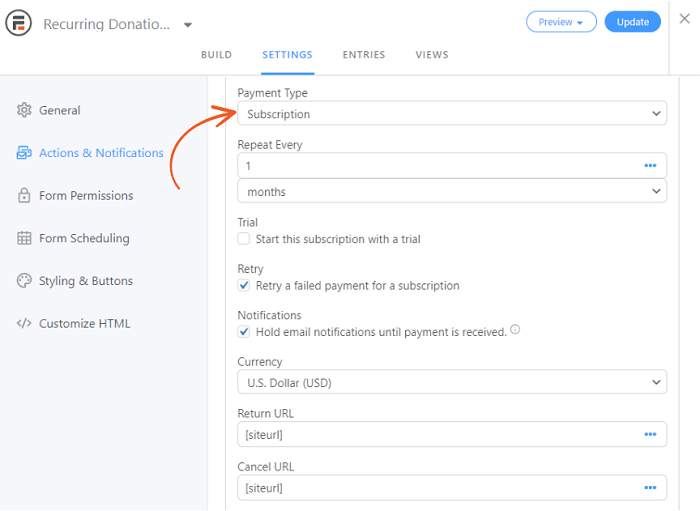Switch to the SETTINGS tab
700x511 pixels.
[288, 55]
